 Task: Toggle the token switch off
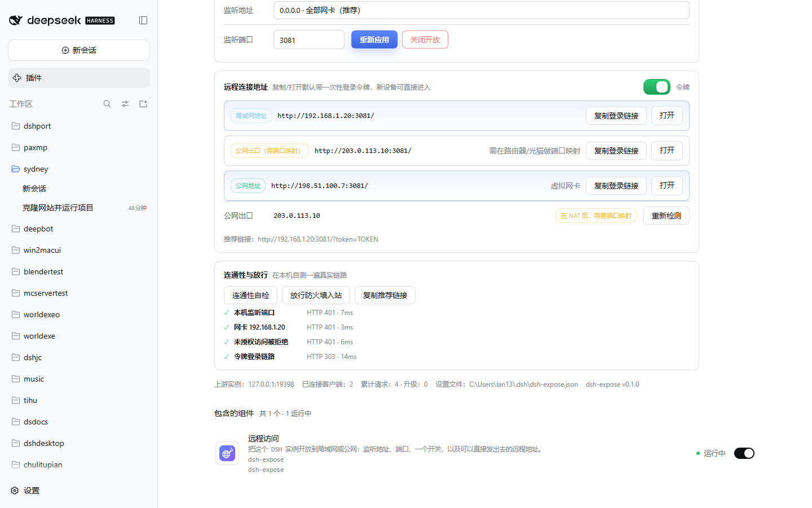tap(657, 87)
